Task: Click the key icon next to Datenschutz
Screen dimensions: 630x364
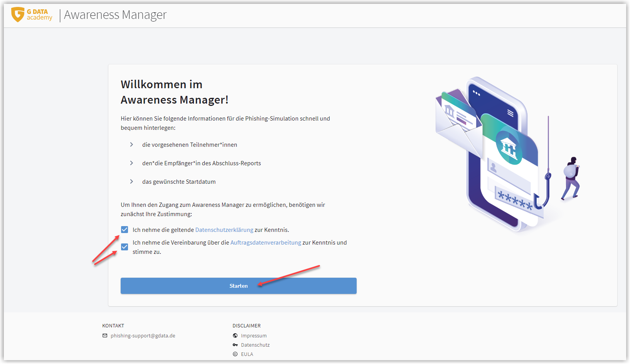Action: [x=235, y=345]
